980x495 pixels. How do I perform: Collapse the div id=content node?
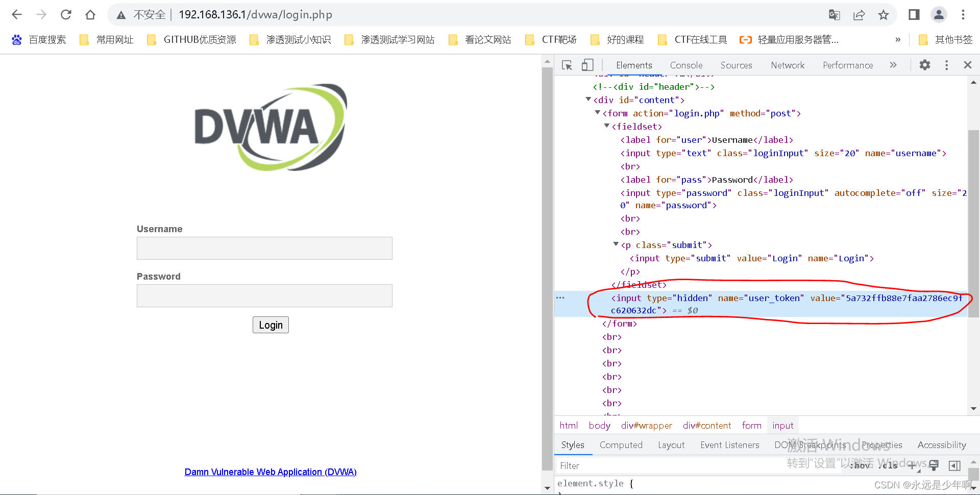click(x=589, y=100)
